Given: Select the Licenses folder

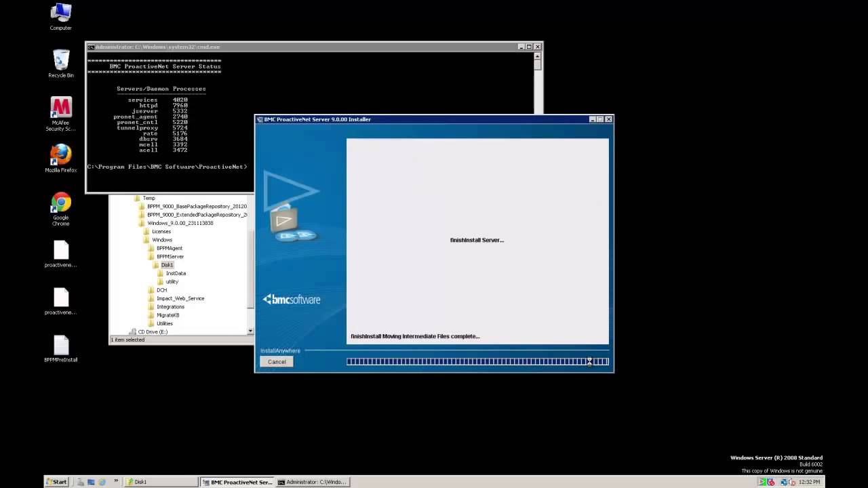Looking at the screenshot, I should (157, 232).
